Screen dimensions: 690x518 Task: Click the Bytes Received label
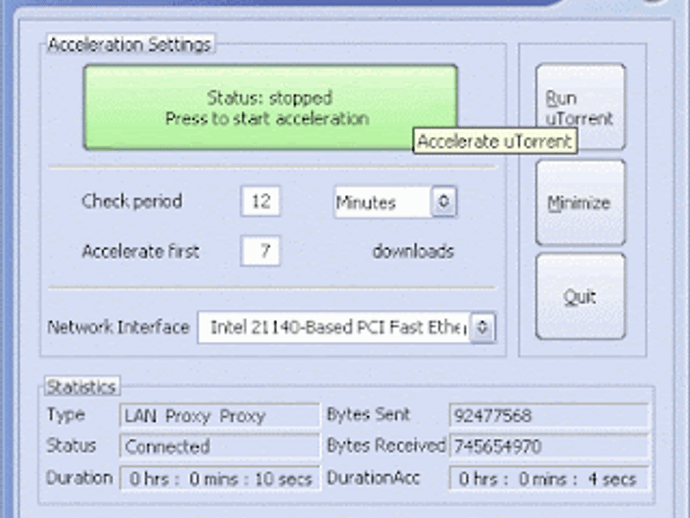tap(386, 446)
